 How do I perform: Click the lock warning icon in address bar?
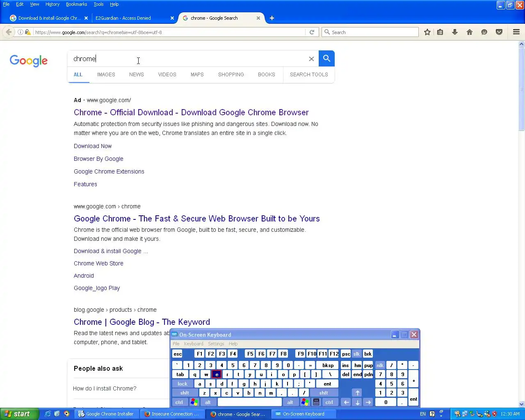27,32
